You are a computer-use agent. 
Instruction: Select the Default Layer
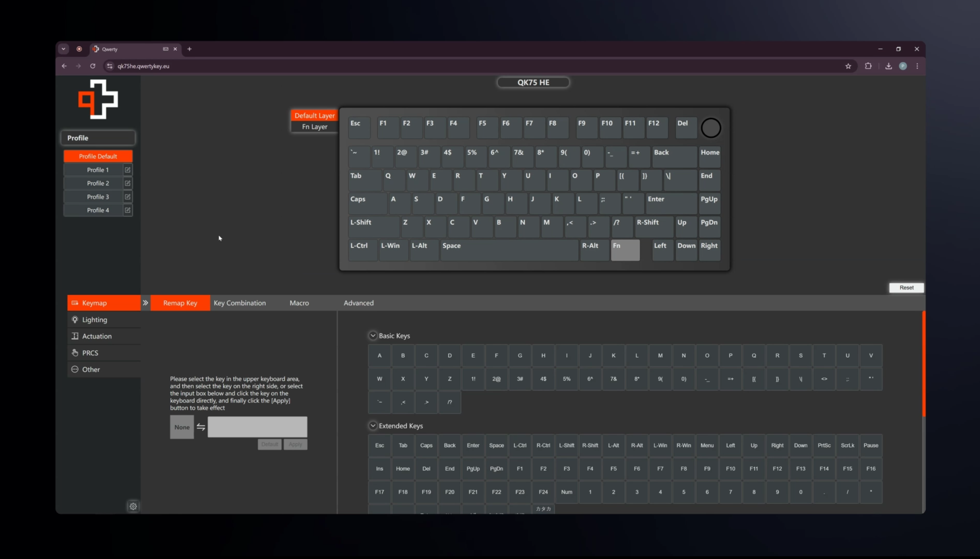(314, 115)
